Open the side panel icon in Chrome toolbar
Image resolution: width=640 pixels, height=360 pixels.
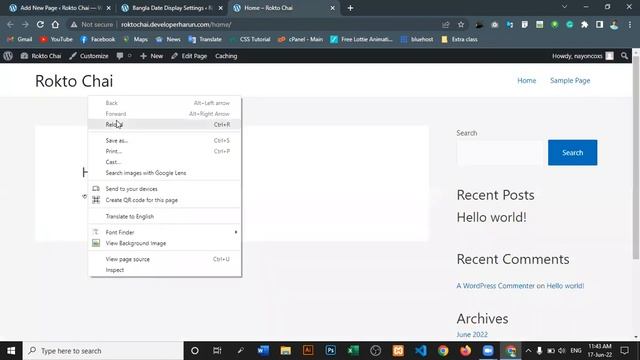(599, 24)
